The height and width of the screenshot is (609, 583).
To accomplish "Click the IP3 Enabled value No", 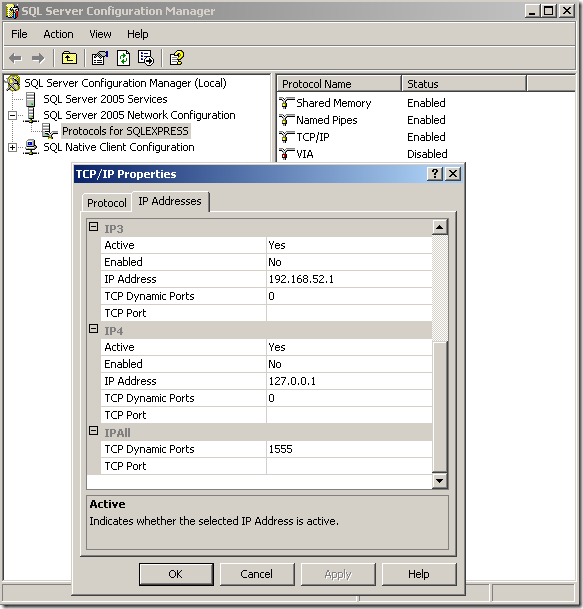I will click(x=349, y=262).
